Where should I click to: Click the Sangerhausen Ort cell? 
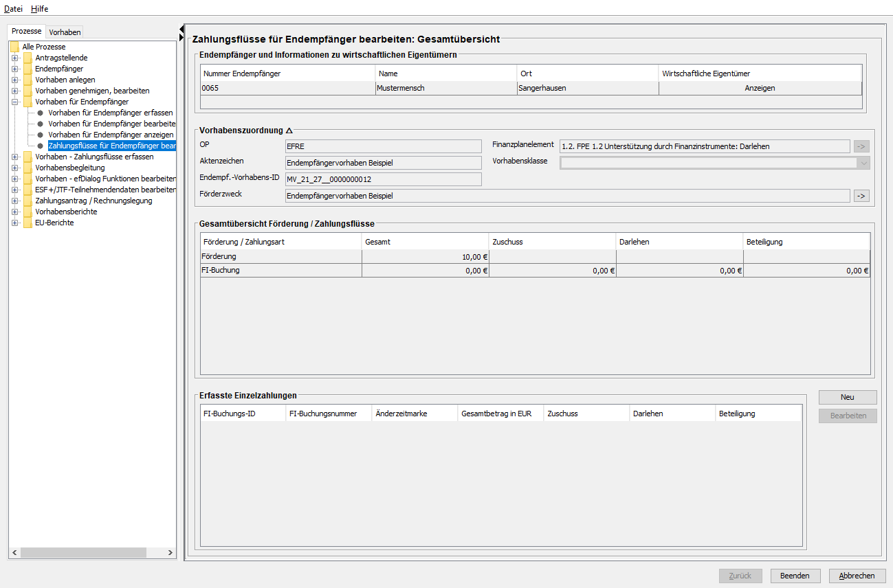point(588,88)
